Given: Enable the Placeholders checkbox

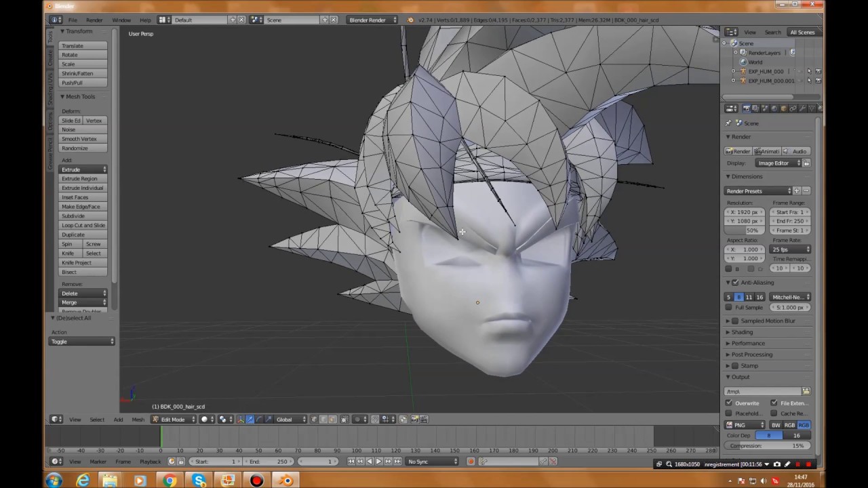Looking at the screenshot, I should point(729,413).
